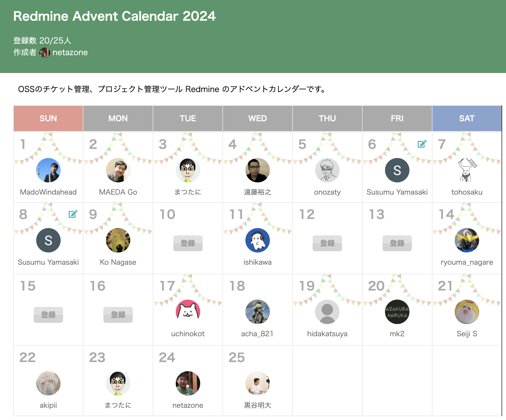Register for day 12 with the 登録 button

327,243
